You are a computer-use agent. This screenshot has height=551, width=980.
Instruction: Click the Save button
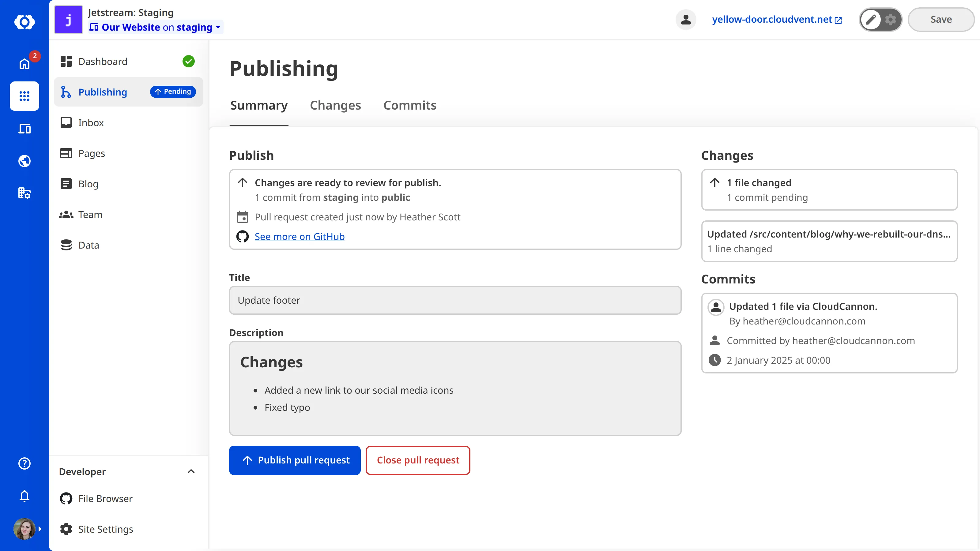(x=941, y=19)
